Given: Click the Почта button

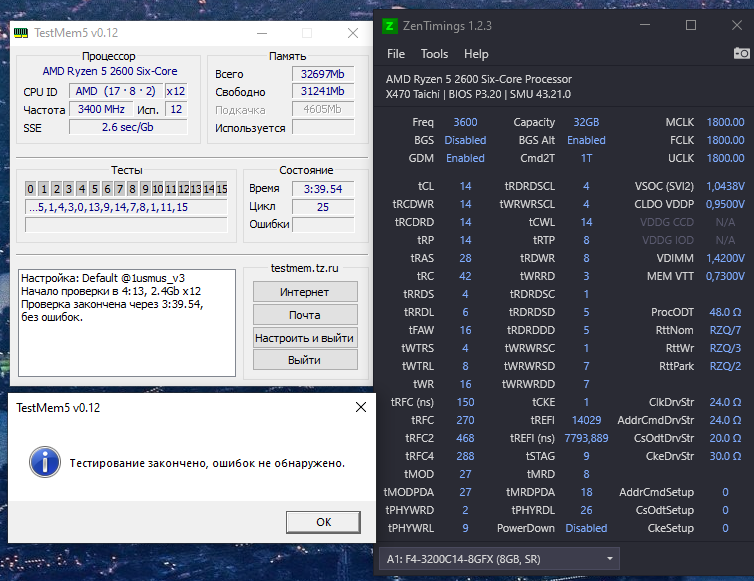Looking at the screenshot, I should (x=305, y=315).
